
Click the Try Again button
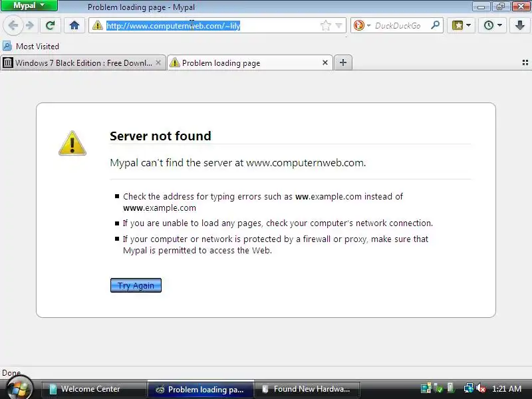click(136, 285)
